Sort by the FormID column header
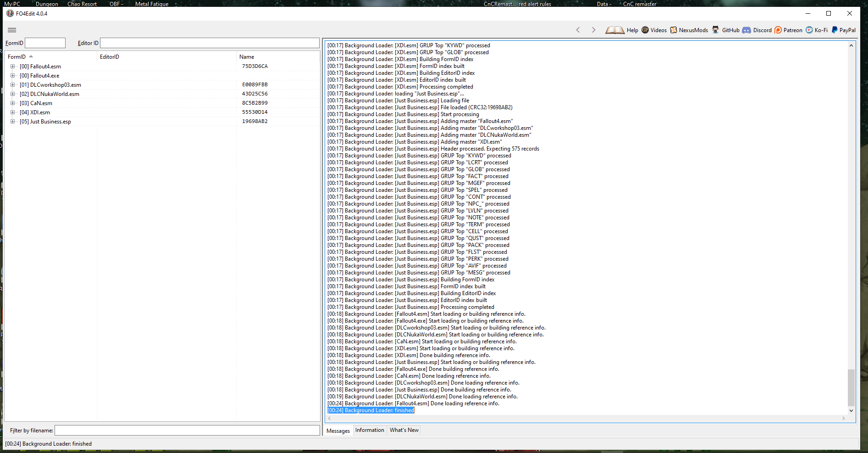The image size is (868, 453). click(x=51, y=57)
